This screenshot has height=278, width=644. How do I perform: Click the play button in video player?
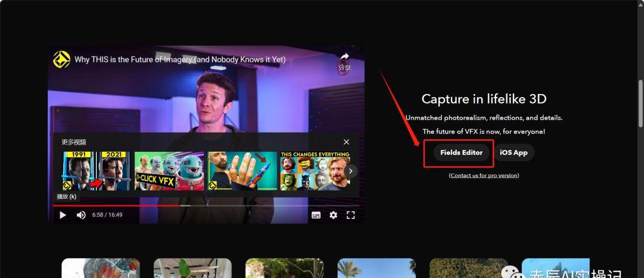[63, 215]
